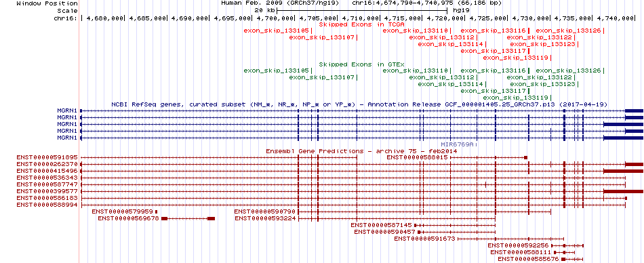This screenshot has height=263, width=644.
Task: Select the ENST00000579959 transcript name
Action: 123,211
